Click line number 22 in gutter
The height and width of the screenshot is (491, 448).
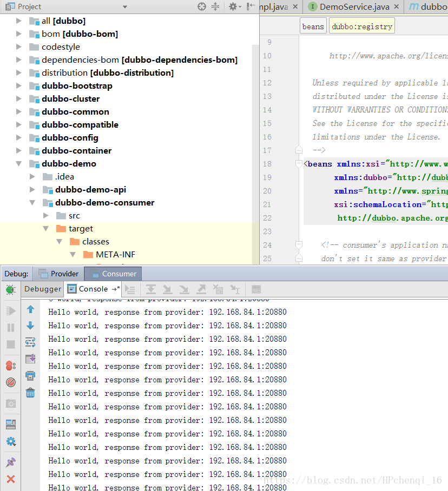click(267, 218)
